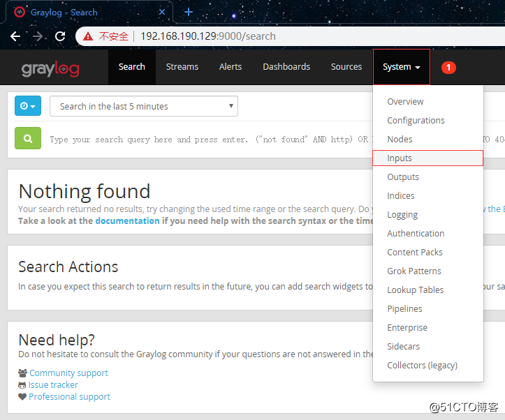Image resolution: width=505 pixels, height=420 pixels.
Task: Expand the 'Search in the last 5 minutes' selector
Action: tap(144, 106)
